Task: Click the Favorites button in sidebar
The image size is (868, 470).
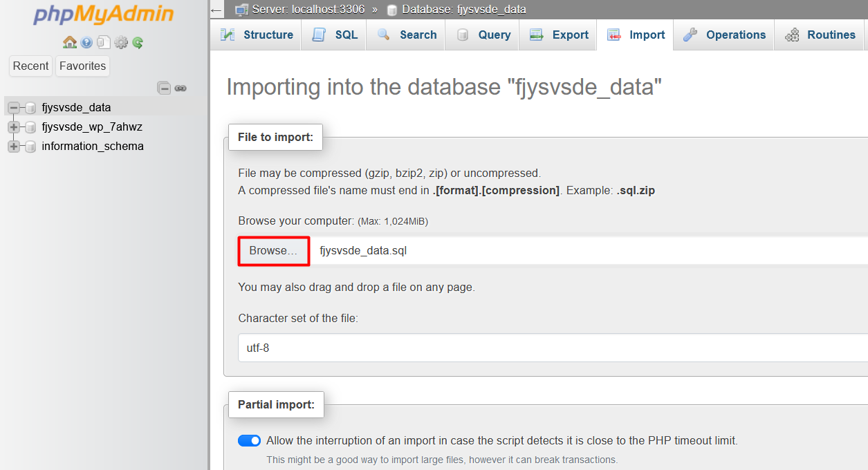Action: 82,66
